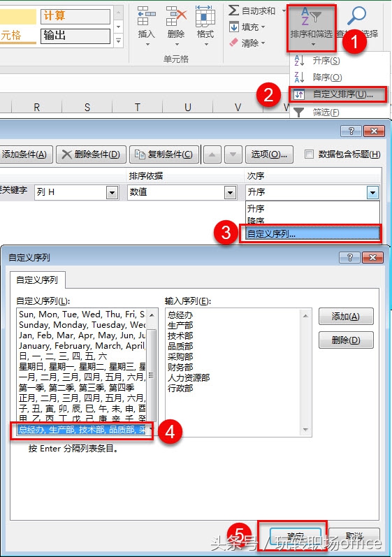Expand the Clear dropdown arrow

tap(263, 43)
